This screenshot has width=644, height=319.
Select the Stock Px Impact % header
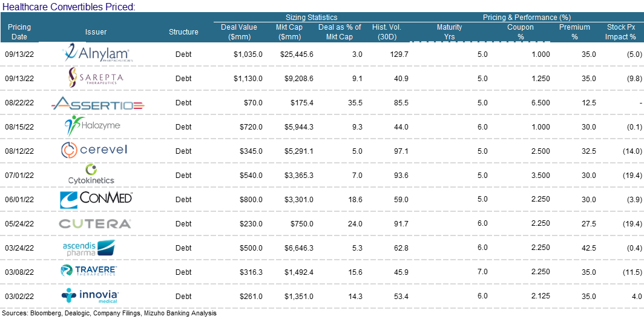(620, 32)
